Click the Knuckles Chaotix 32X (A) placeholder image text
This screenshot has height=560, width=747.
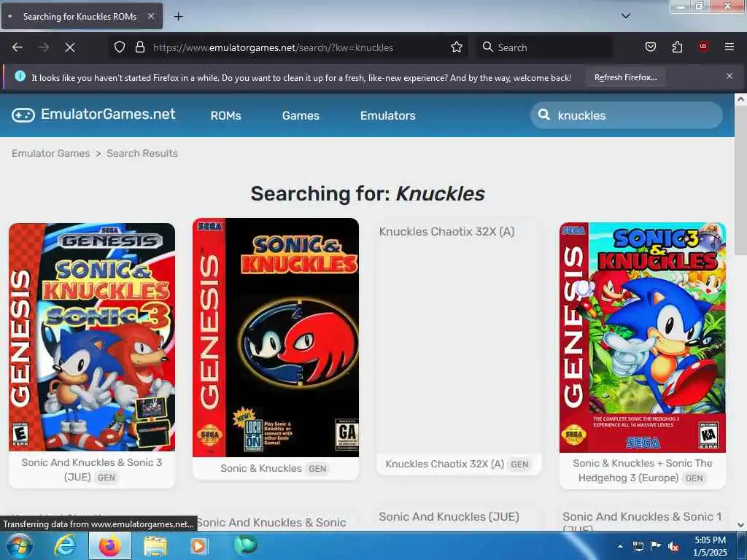(x=446, y=231)
